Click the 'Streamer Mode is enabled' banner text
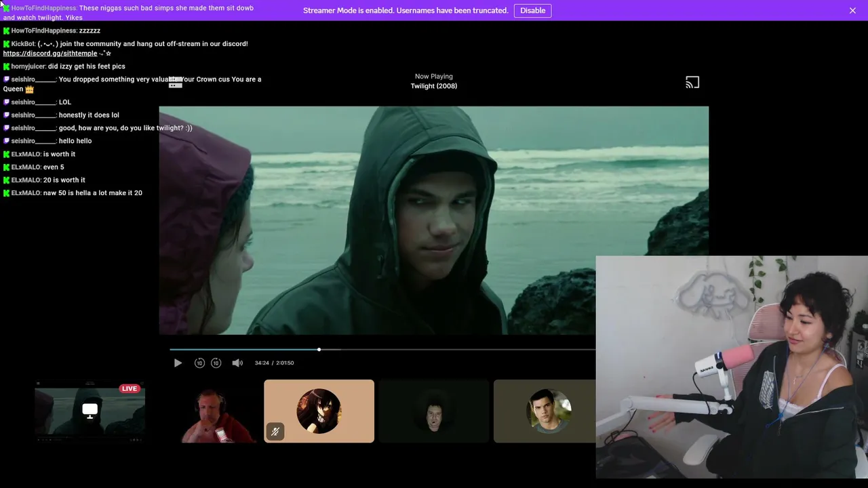This screenshot has height=488, width=868. click(406, 11)
